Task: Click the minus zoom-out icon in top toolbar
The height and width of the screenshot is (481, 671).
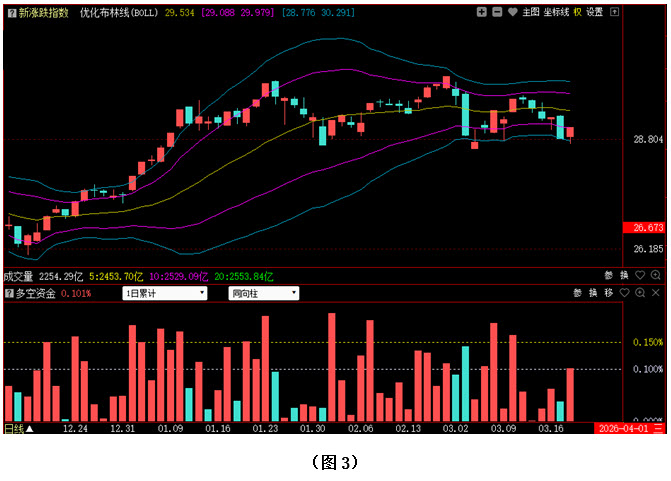Action: [x=498, y=12]
